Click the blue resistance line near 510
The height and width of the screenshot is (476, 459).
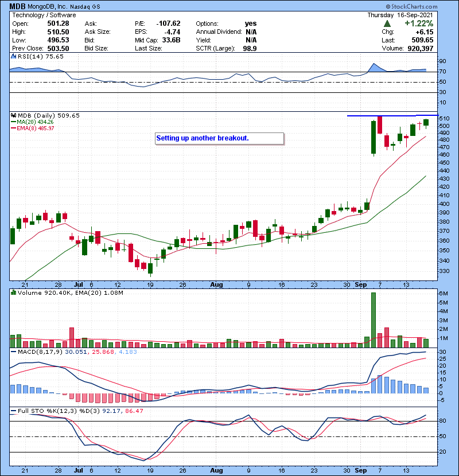pyautogui.click(x=392, y=116)
